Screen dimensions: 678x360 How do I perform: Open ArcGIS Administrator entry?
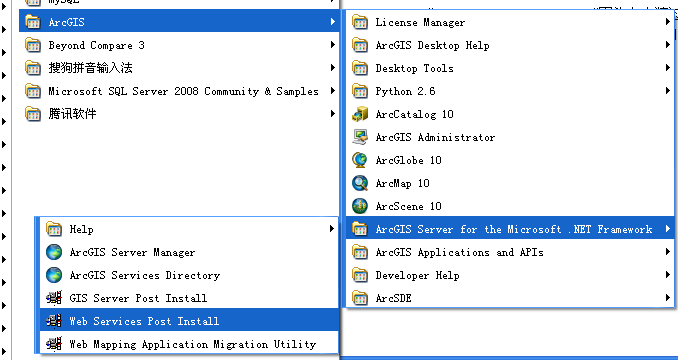click(x=510, y=137)
